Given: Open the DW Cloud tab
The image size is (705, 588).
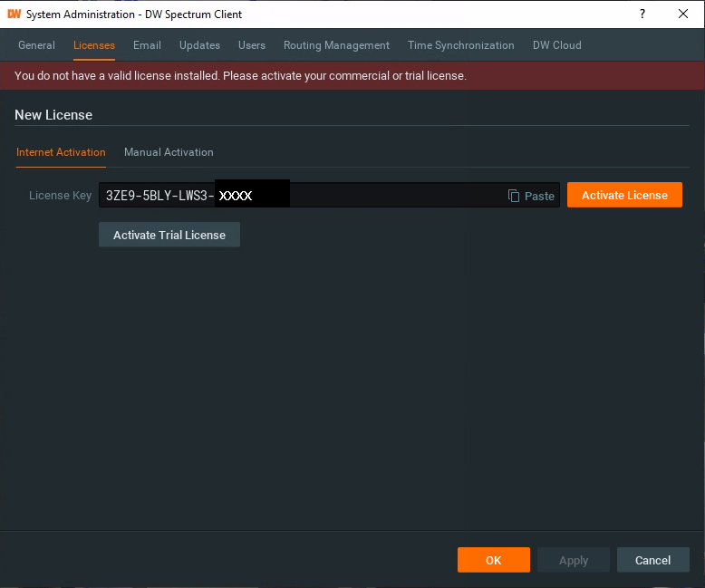Looking at the screenshot, I should 557,45.
